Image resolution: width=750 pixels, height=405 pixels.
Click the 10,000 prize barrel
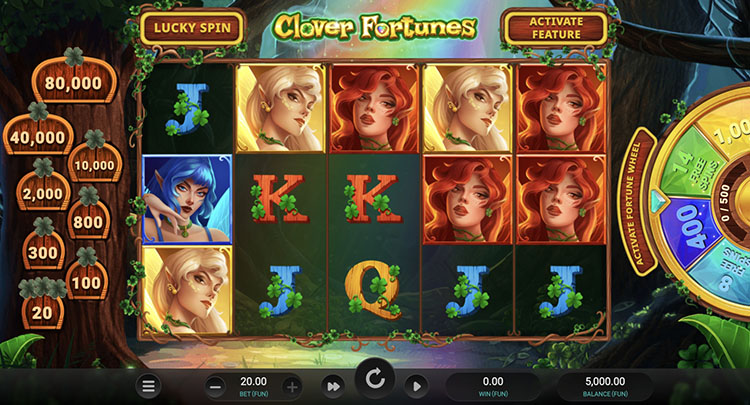(x=95, y=162)
